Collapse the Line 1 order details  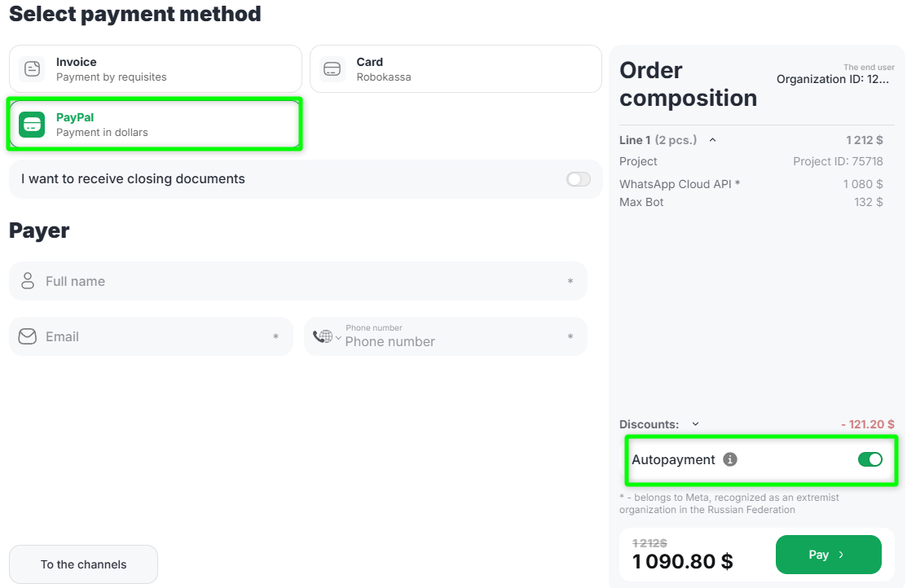pyautogui.click(x=712, y=140)
